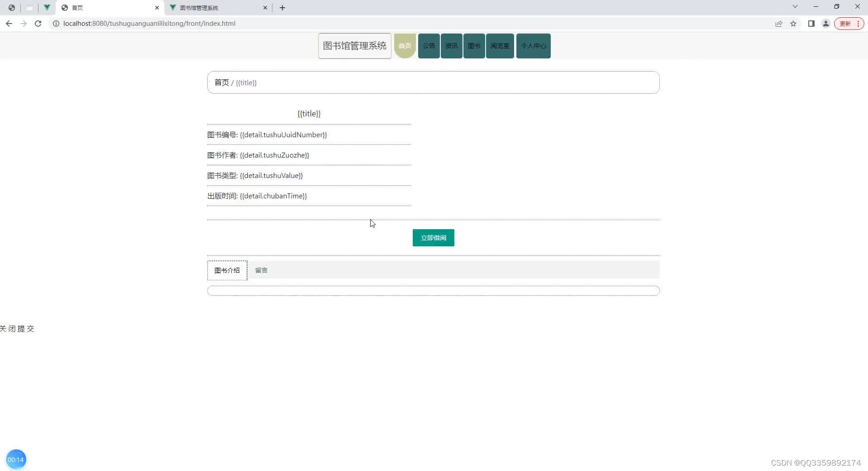This screenshot has height=471, width=868.
Task: Click the 图书类型 detail row text
Action: (x=255, y=176)
